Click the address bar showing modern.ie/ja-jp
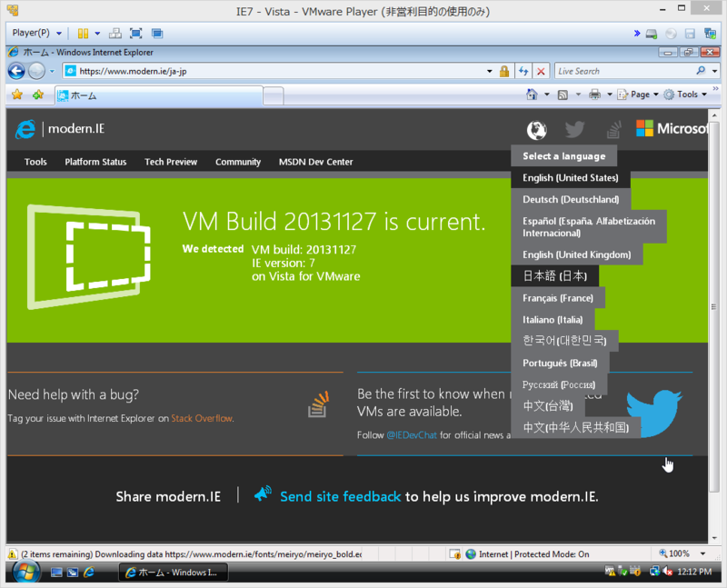The image size is (727, 588). (x=278, y=71)
